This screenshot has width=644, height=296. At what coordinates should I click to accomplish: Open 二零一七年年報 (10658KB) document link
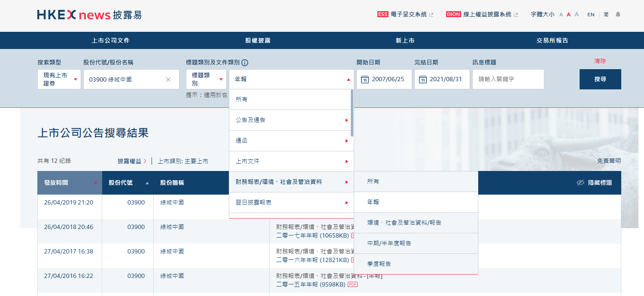[313, 235]
